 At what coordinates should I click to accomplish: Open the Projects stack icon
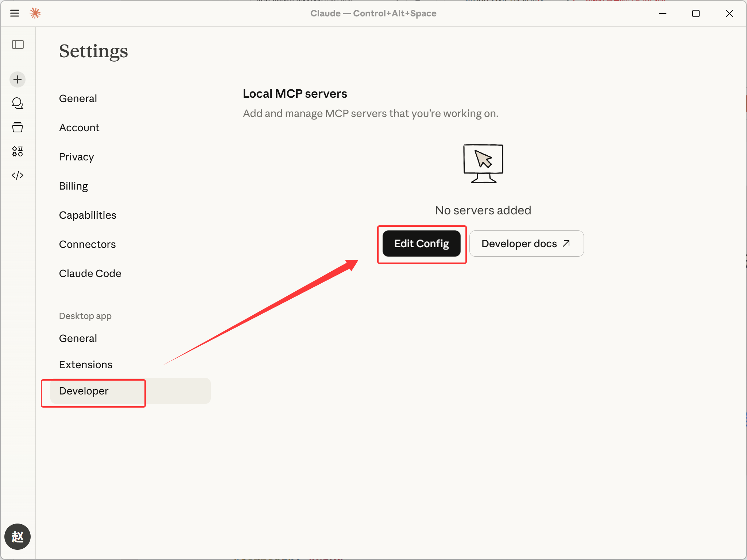click(x=18, y=127)
